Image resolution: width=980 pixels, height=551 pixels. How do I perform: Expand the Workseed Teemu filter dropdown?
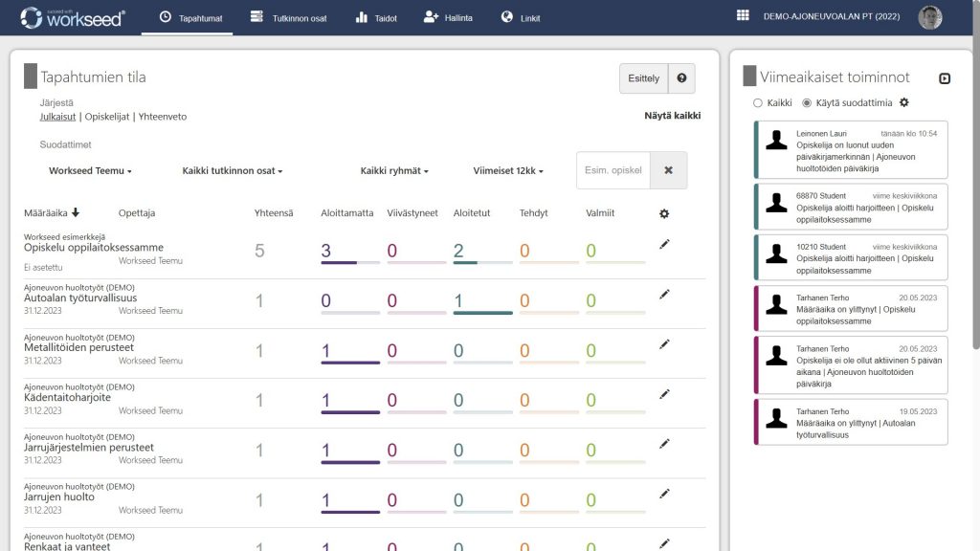[x=90, y=171]
